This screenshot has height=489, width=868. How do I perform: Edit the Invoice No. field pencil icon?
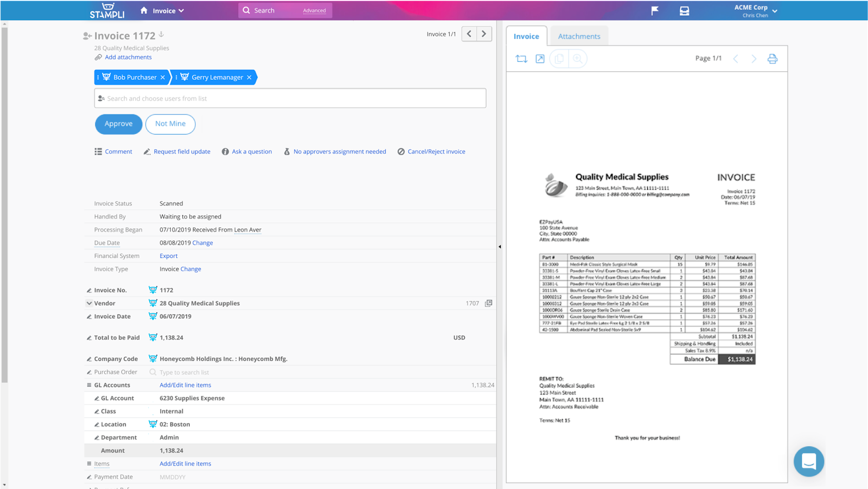[x=89, y=291]
